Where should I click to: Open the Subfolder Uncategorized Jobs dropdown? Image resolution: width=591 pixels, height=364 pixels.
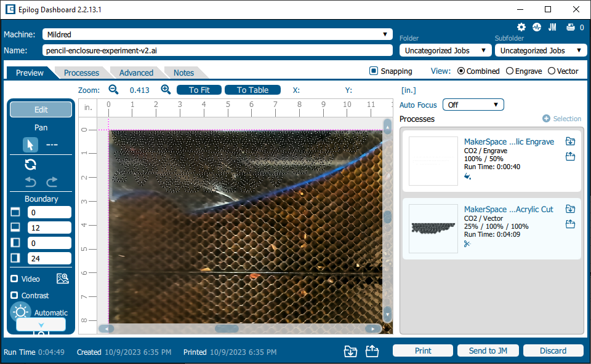coord(541,50)
